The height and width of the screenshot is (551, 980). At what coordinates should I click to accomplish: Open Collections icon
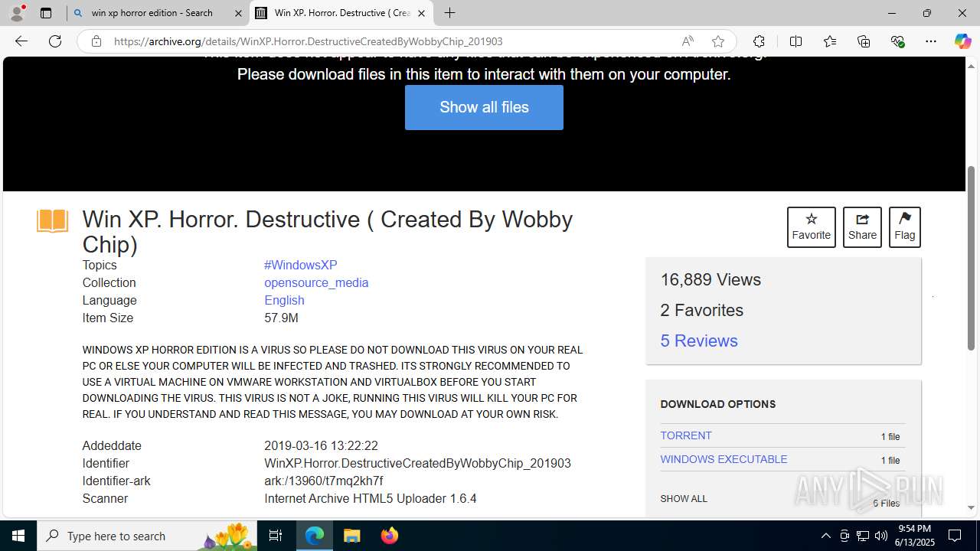[864, 41]
